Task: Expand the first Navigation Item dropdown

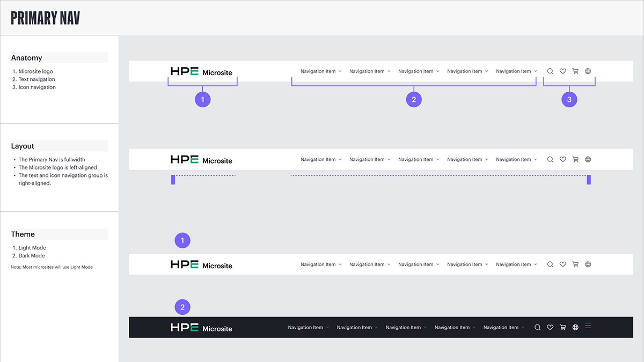Action: pyautogui.click(x=318, y=71)
